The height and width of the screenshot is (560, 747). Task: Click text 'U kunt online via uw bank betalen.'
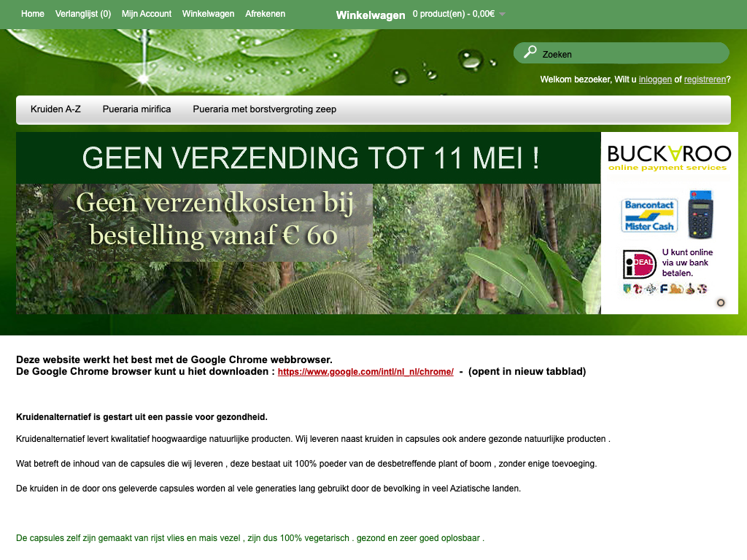(x=687, y=262)
